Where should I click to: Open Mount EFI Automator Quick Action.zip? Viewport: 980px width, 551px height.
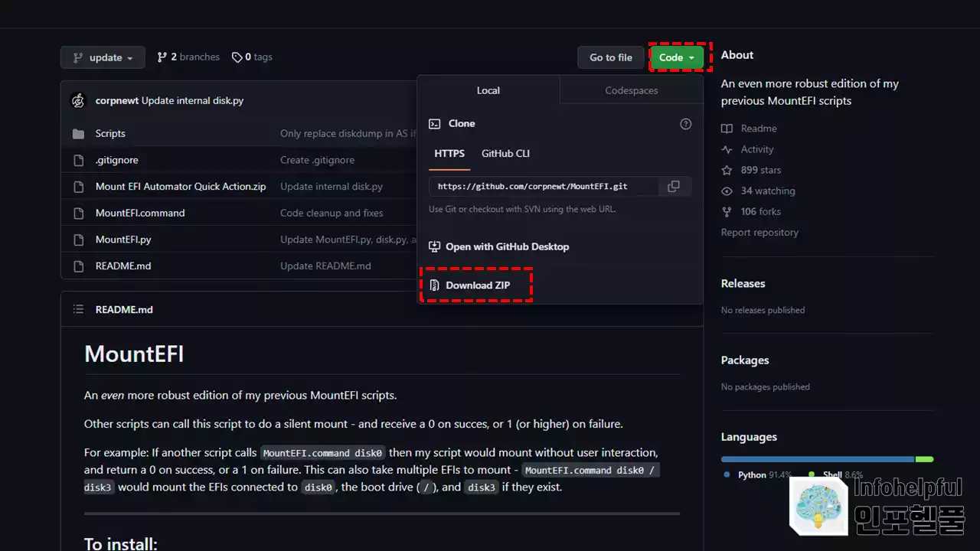(181, 187)
